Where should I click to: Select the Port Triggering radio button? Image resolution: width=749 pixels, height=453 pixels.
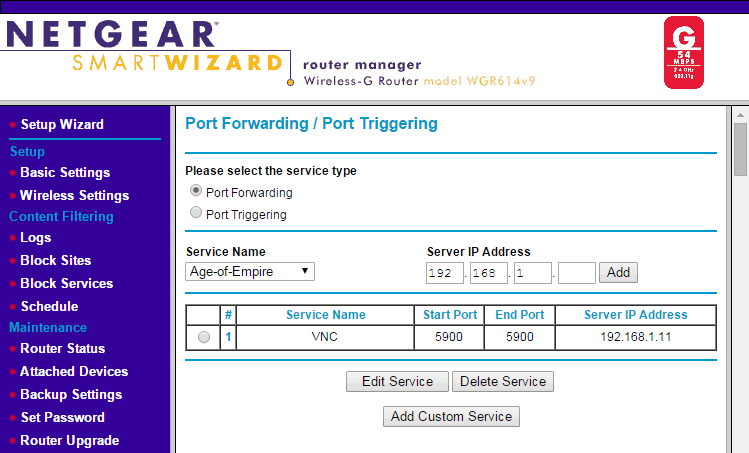coord(196,213)
